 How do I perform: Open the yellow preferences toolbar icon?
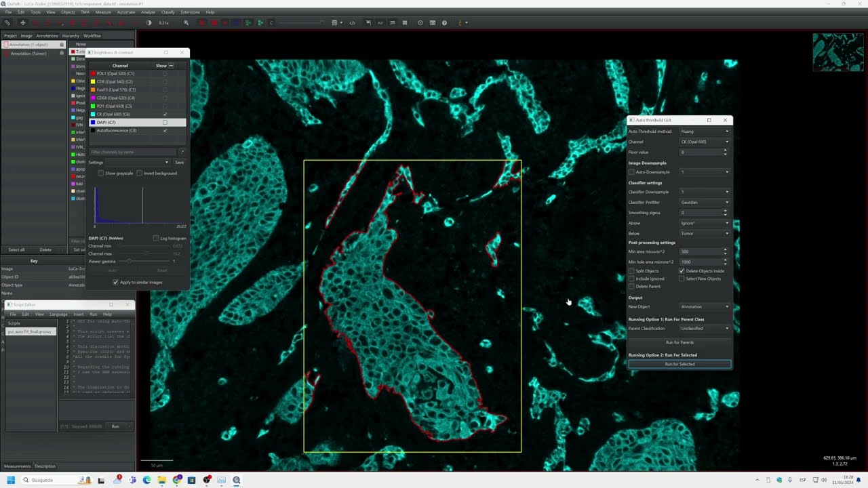click(x=460, y=22)
